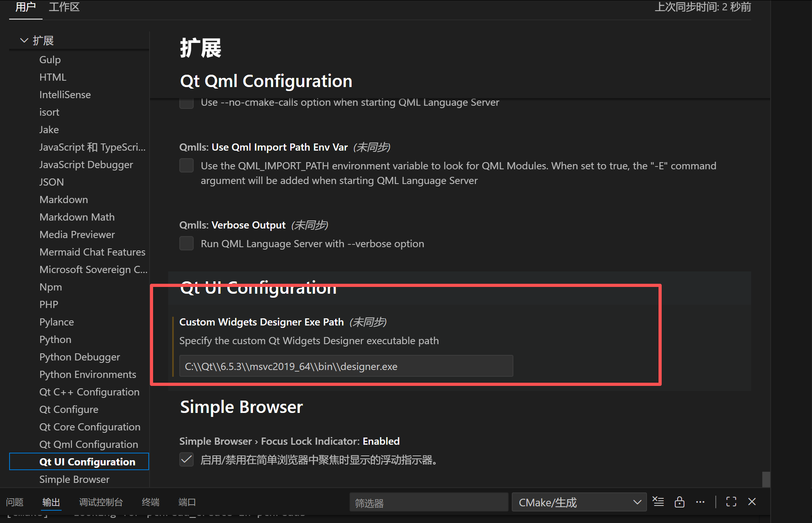812x523 pixels.
Task: Click the settings editor vertical scrollbar thumb
Action: pyautogui.click(x=766, y=479)
